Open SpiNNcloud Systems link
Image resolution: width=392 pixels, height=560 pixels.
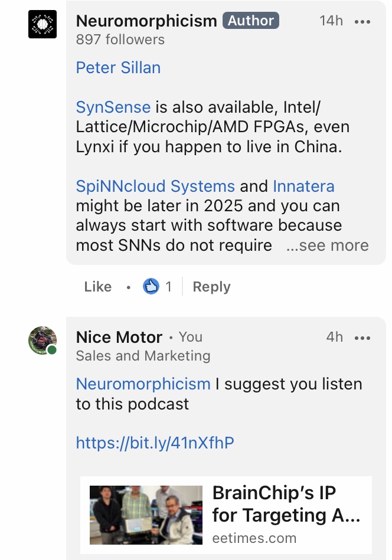pos(155,186)
